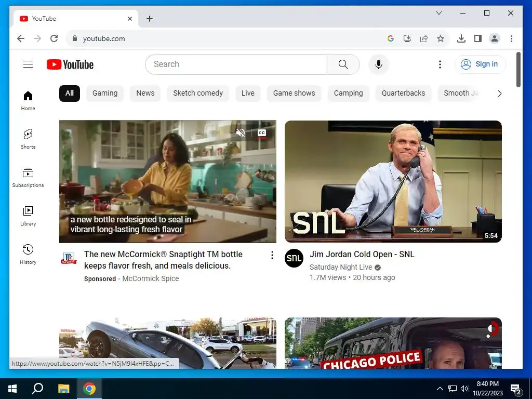Image resolution: width=532 pixels, height=399 pixels.
Task: Select the News category chip
Action: point(145,94)
